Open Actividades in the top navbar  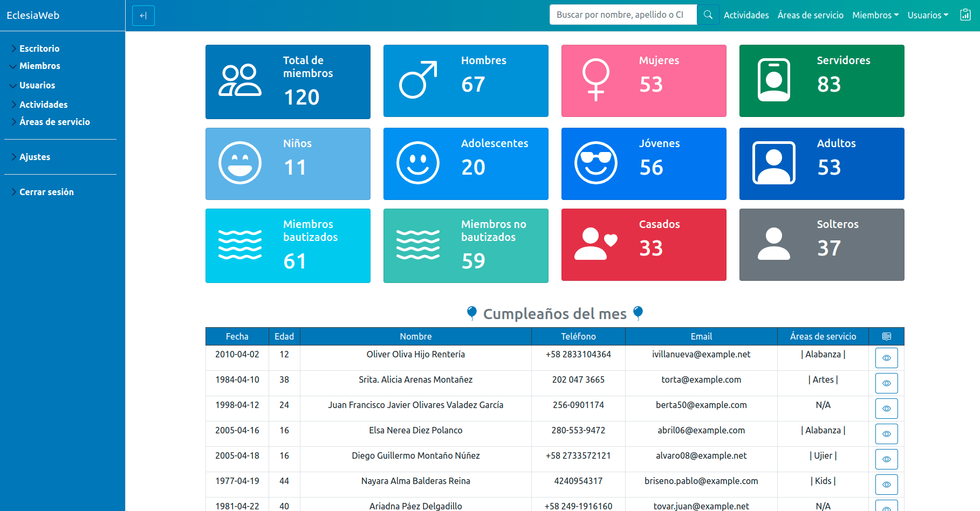[746, 15]
